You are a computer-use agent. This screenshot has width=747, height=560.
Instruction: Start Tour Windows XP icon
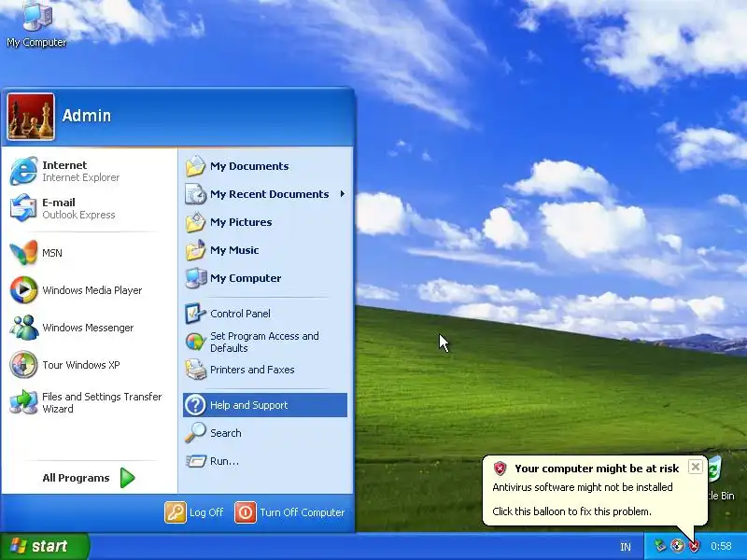click(23, 365)
